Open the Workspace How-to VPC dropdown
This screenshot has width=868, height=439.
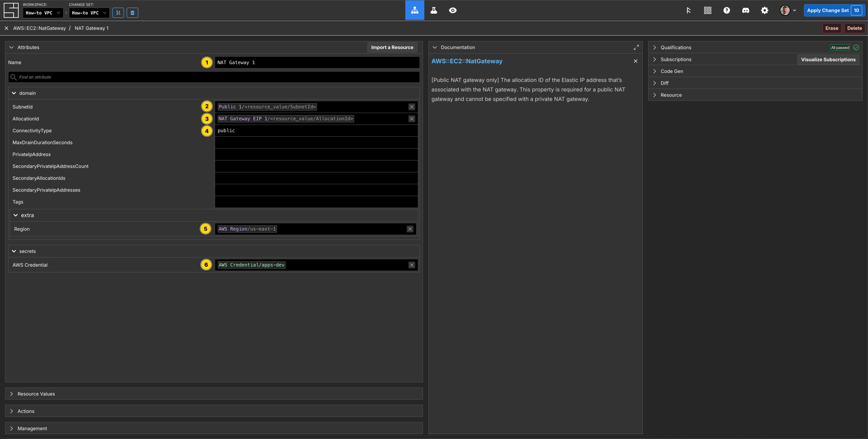(43, 13)
